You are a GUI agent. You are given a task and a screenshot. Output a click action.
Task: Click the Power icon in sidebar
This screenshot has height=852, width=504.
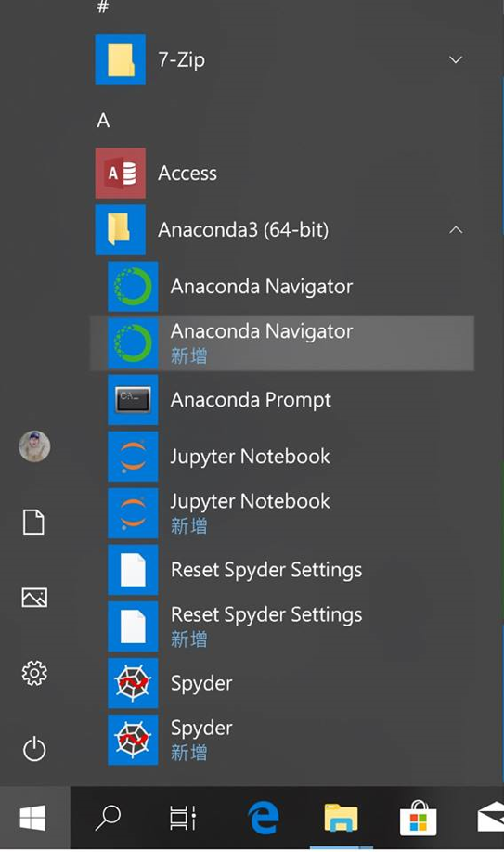tap(34, 749)
